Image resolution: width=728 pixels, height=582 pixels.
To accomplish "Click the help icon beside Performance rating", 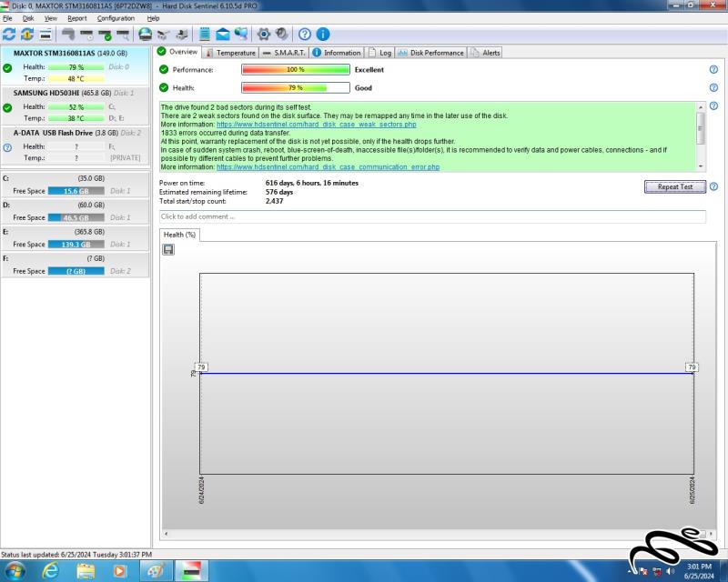I will point(713,70).
